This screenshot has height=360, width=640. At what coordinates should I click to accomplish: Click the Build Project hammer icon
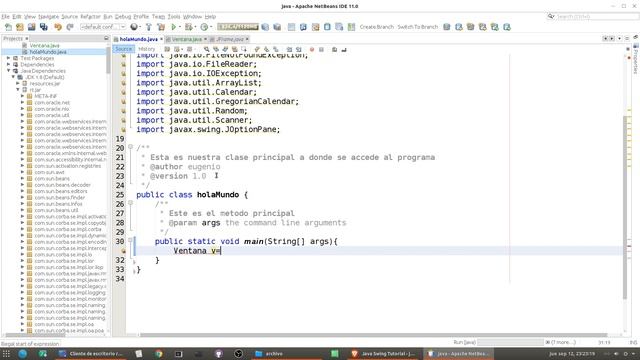click(x=149, y=27)
